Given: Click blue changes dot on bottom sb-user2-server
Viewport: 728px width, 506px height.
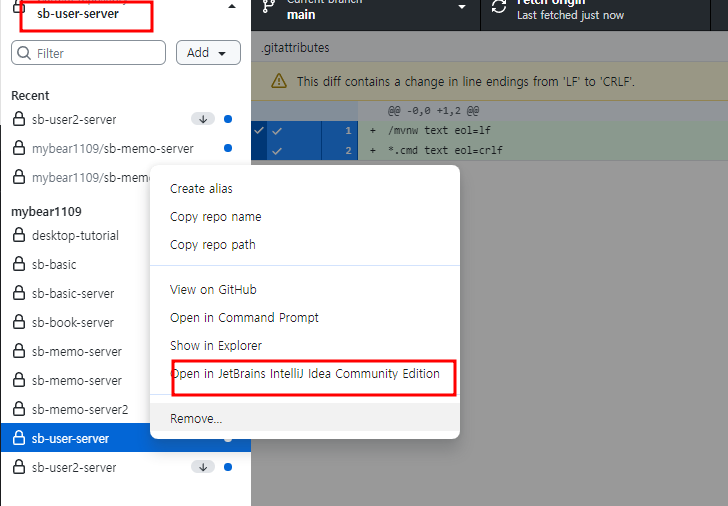Looking at the screenshot, I should 228,467.
